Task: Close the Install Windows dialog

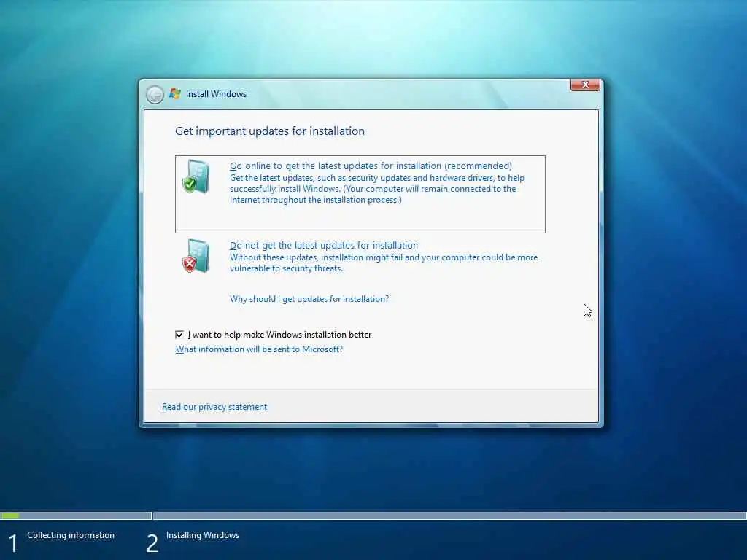Action: point(585,85)
